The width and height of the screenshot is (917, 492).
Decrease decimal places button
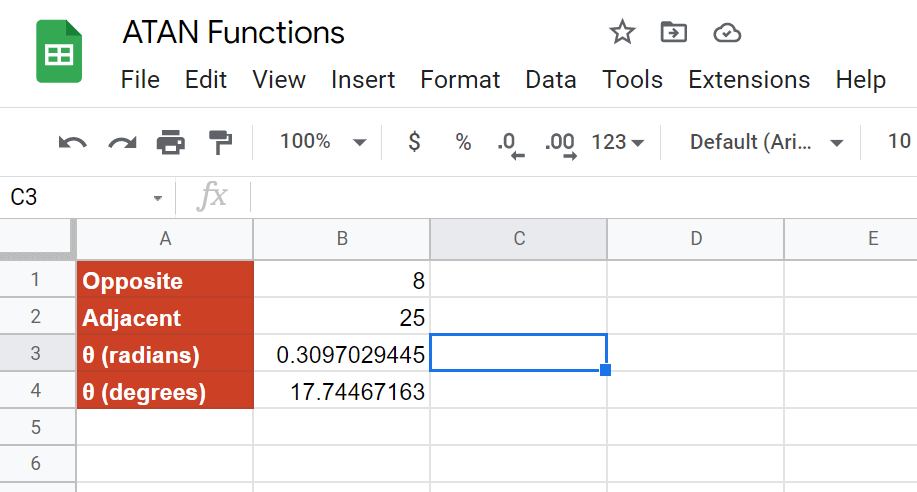pos(511,144)
